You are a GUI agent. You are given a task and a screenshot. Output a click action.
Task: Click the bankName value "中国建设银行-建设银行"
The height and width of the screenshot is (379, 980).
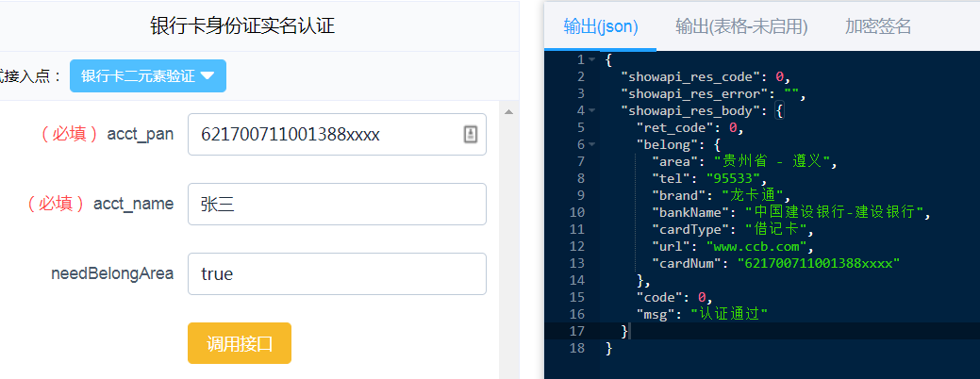[834, 213]
